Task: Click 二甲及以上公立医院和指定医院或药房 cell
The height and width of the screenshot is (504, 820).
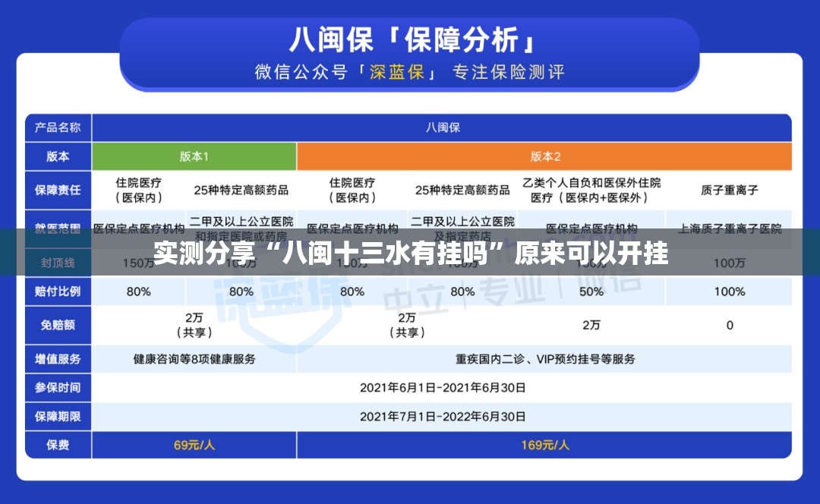Action: [241, 228]
